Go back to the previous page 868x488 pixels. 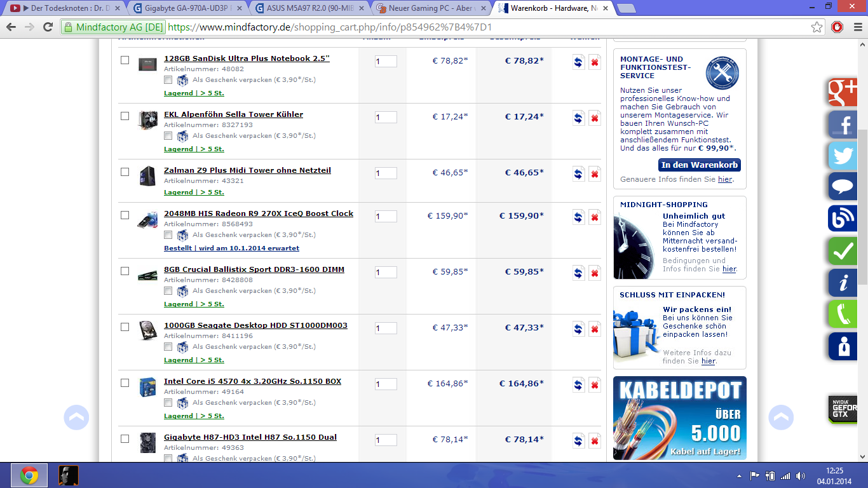(11, 27)
